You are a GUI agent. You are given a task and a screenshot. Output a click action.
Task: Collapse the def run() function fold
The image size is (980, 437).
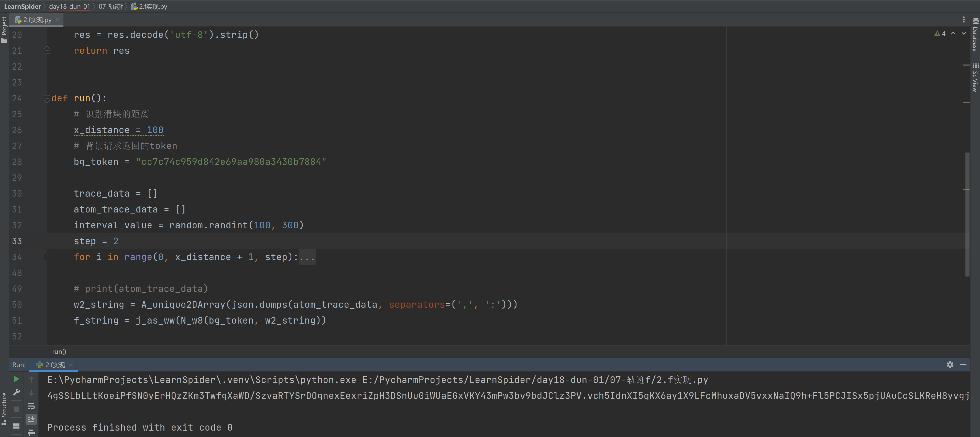tap(47, 98)
